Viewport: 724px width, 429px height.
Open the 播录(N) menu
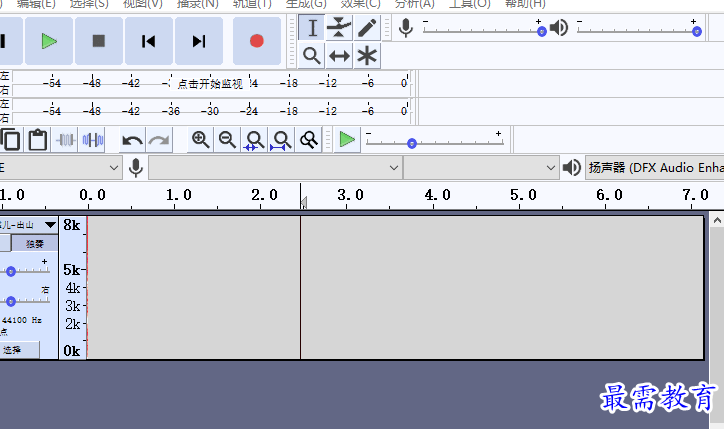pos(198,4)
